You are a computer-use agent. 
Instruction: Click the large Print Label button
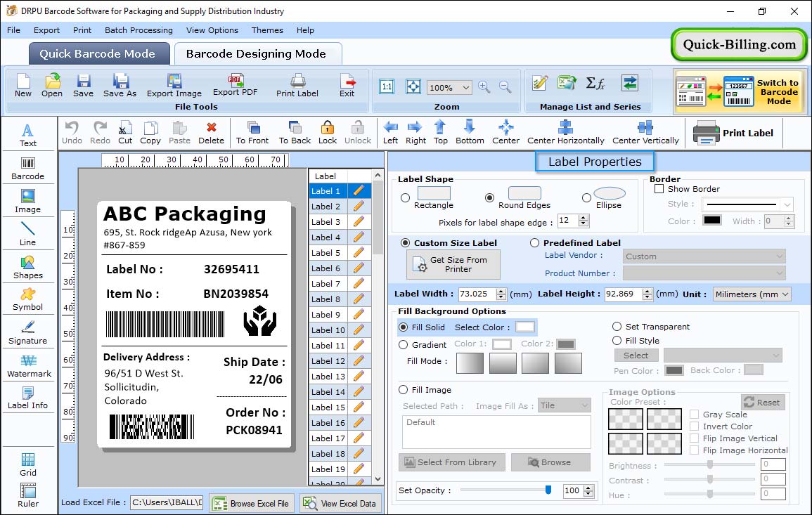pyautogui.click(x=733, y=133)
